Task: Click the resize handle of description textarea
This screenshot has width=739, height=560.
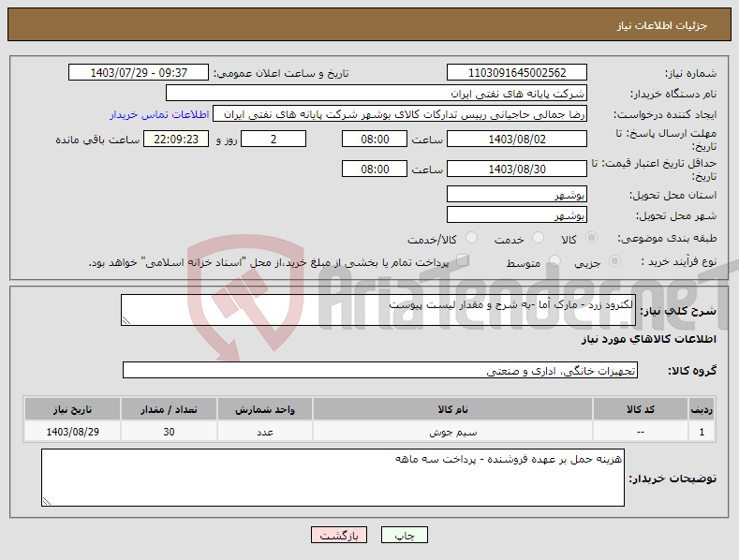Action: [x=126, y=320]
